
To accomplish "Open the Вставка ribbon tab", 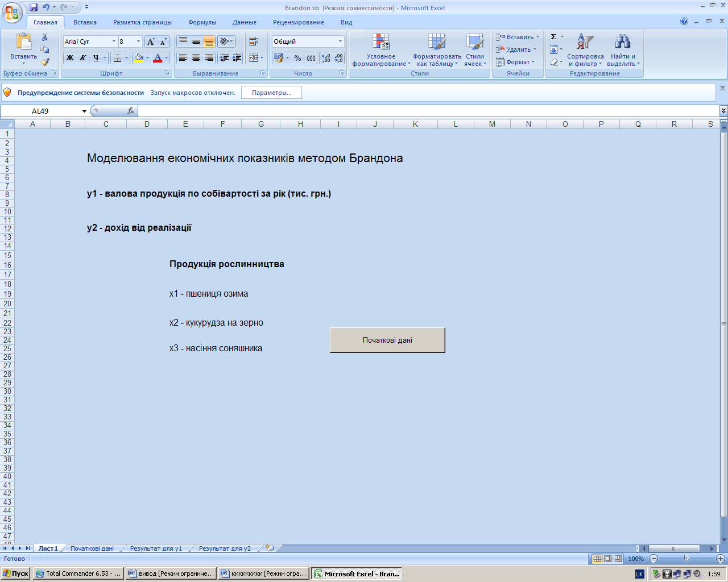I will [x=85, y=22].
